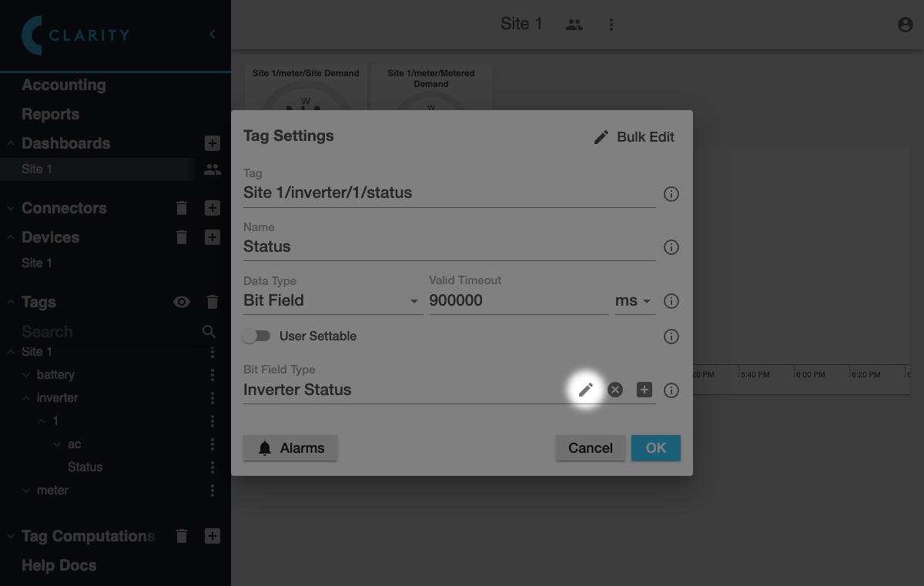Delete connectors using trash icon
The height and width of the screenshot is (586, 924).
(182, 208)
